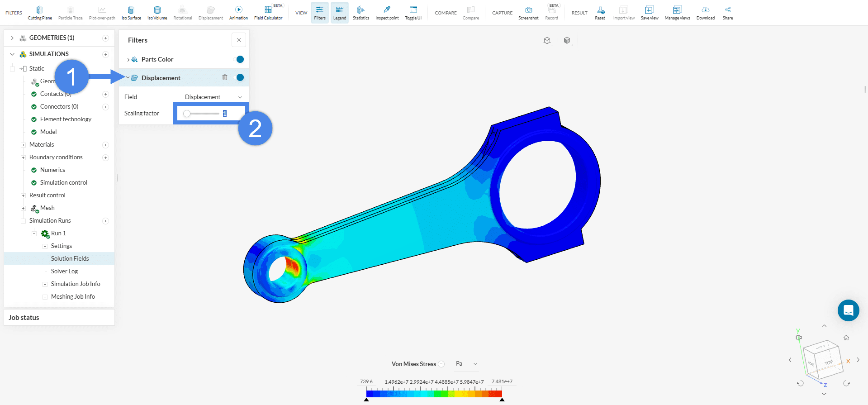Toggle the Legend view button

click(x=339, y=13)
